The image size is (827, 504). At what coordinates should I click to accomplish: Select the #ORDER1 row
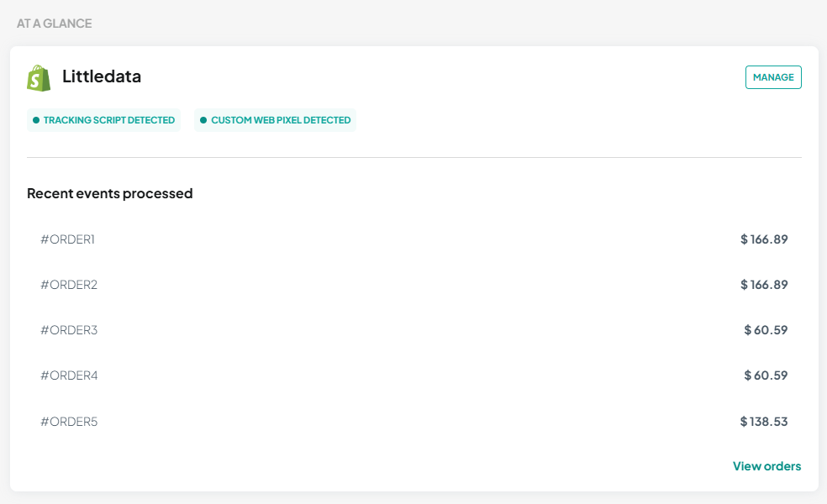tap(414, 239)
